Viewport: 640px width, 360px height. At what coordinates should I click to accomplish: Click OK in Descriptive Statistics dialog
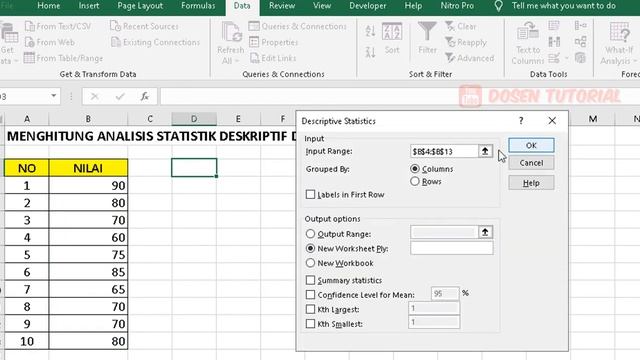tap(531, 145)
